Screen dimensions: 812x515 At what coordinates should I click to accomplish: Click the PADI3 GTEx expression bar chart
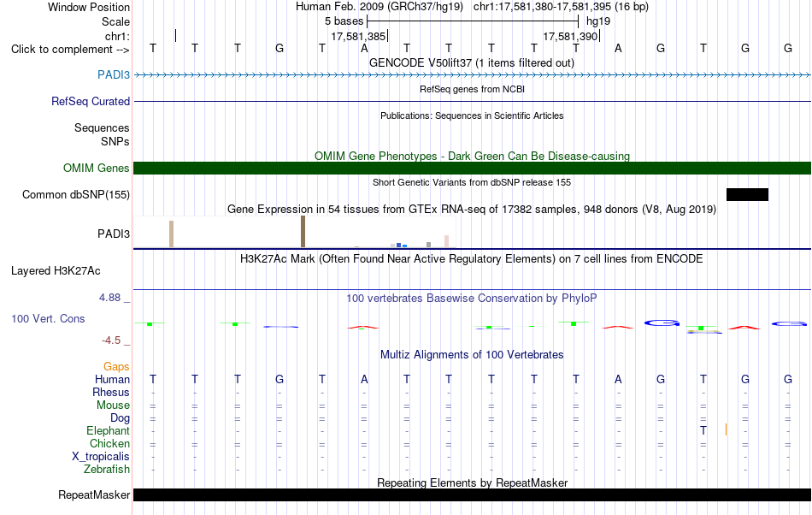294,232
